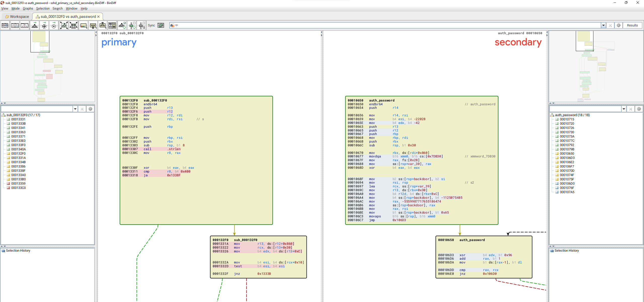The height and width of the screenshot is (302, 644).
Task: Toggle proximity browsing freeze lock
Action: (142, 25)
